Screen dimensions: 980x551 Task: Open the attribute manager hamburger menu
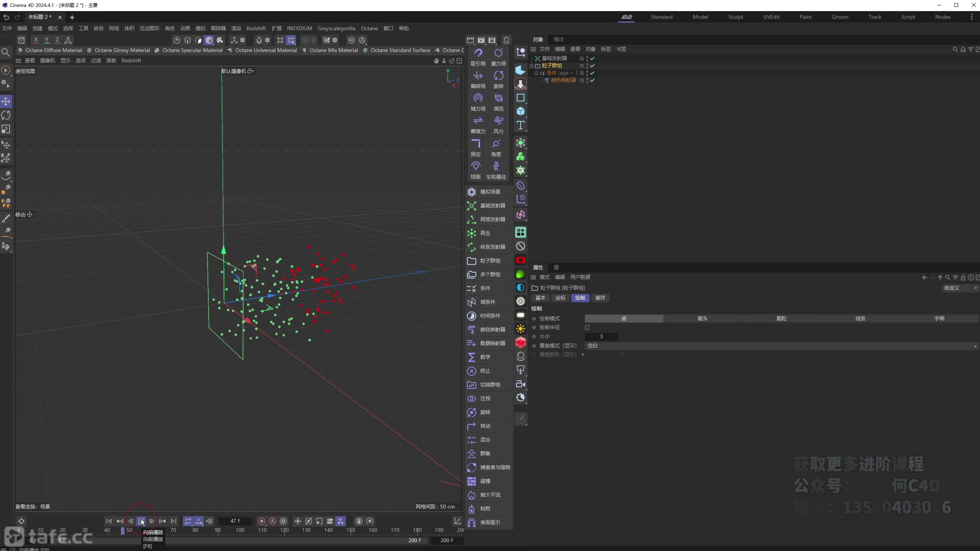pyautogui.click(x=533, y=277)
